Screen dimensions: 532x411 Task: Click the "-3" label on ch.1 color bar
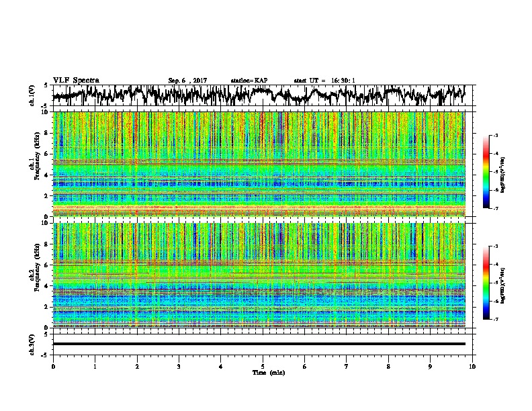pyautogui.click(x=496, y=135)
